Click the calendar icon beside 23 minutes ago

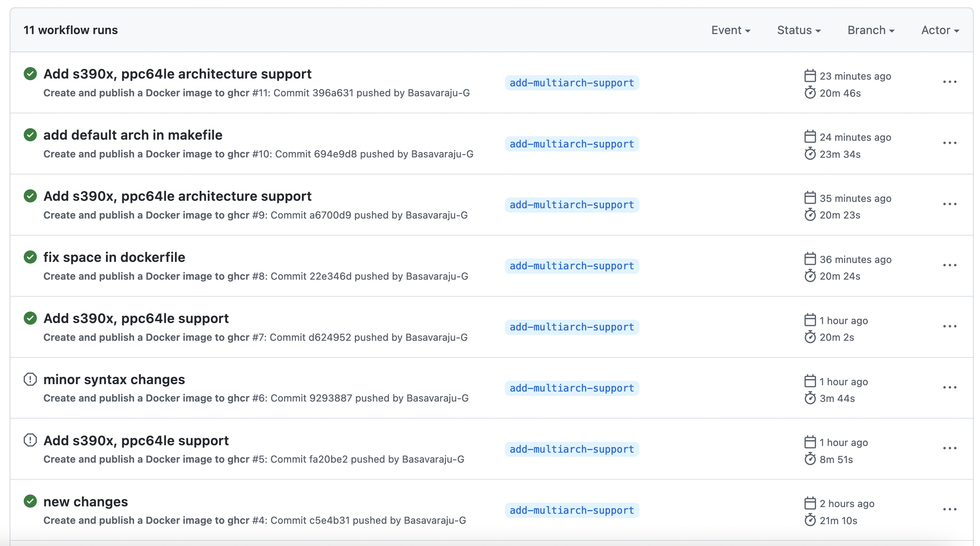810,76
